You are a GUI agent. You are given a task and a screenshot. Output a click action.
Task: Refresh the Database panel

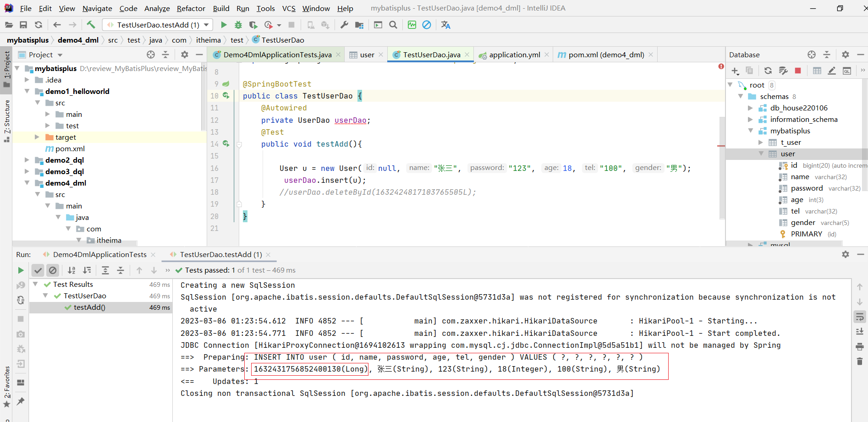tap(768, 71)
